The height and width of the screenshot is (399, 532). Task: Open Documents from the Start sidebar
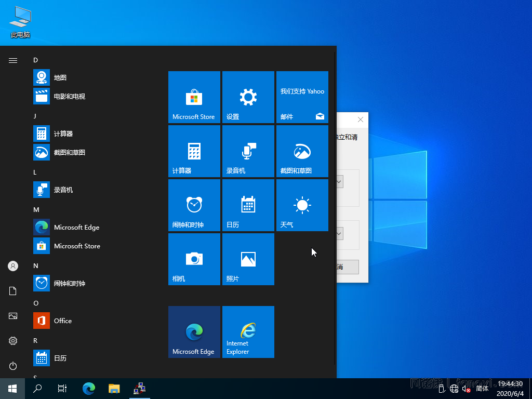coord(13,291)
